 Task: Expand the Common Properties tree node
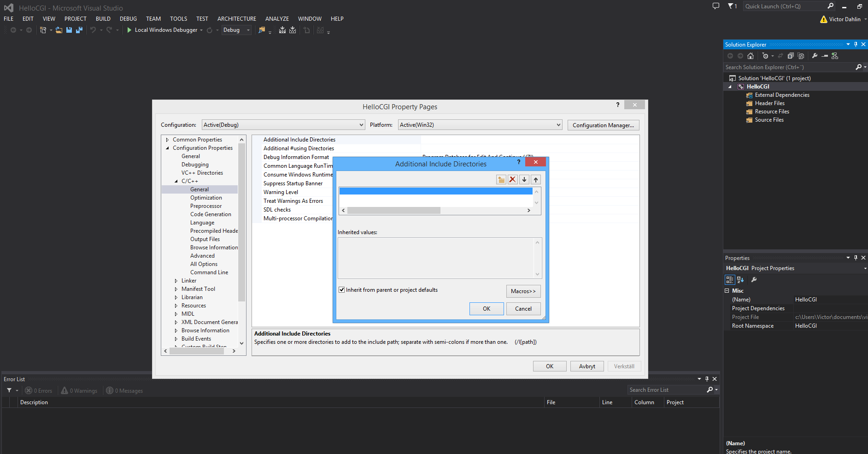pyautogui.click(x=167, y=140)
